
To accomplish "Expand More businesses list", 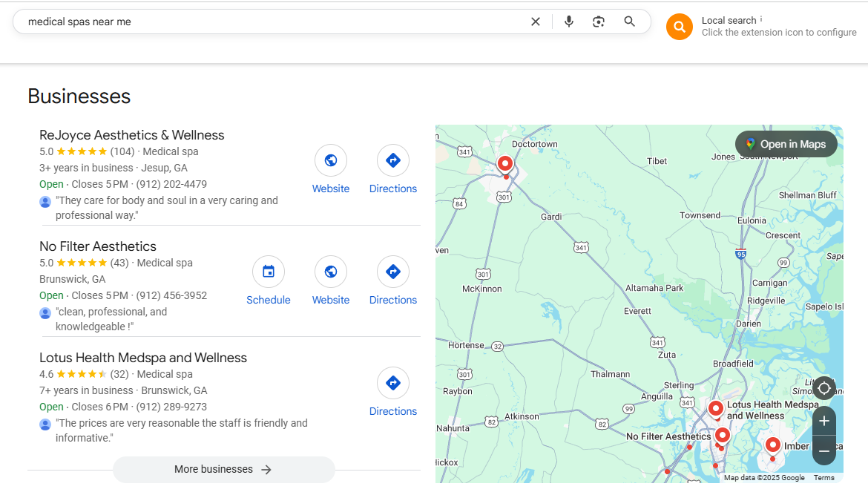I will pos(223,469).
